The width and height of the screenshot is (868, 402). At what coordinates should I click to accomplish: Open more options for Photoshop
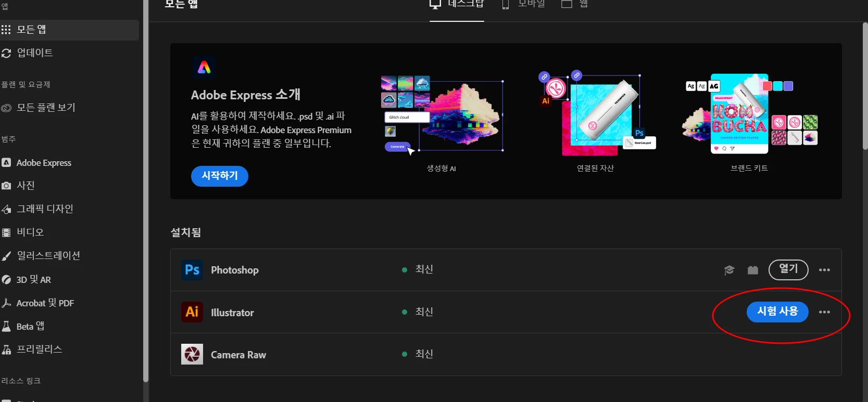(824, 270)
